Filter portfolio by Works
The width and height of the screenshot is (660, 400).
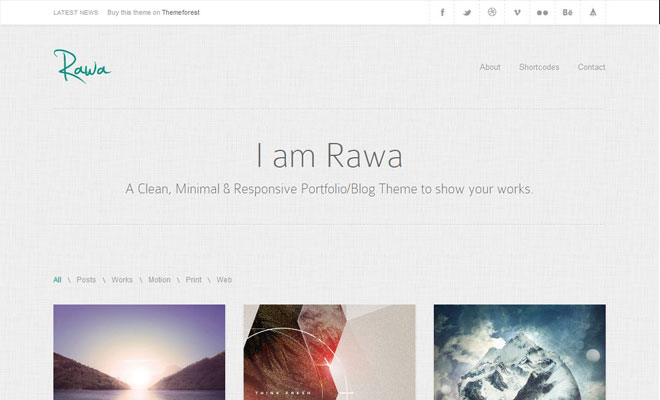[x=122, y=280]
